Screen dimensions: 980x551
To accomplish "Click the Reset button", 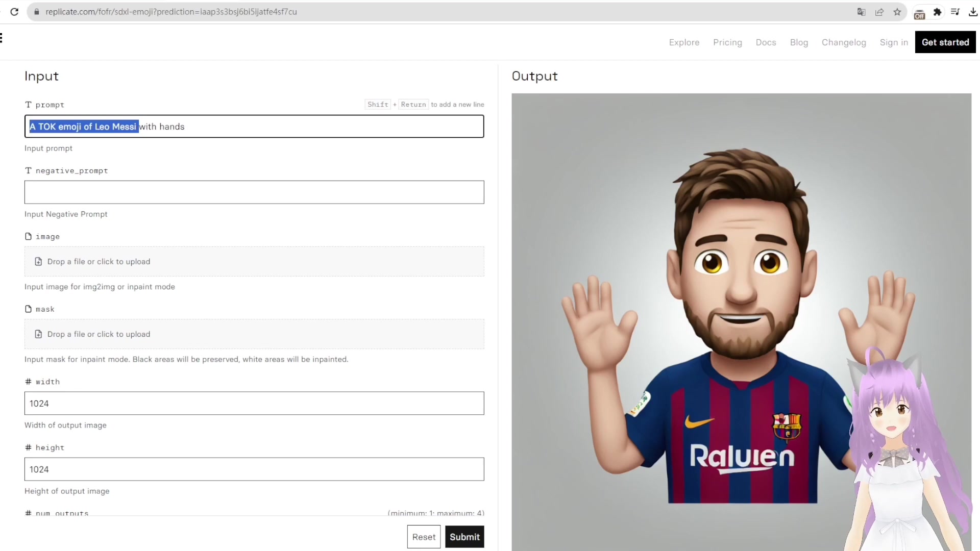I will tap(424, 537).
